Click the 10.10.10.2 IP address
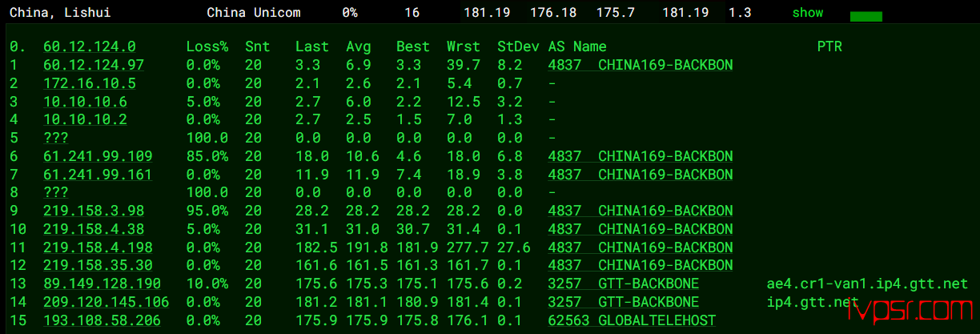 [85, 119]
